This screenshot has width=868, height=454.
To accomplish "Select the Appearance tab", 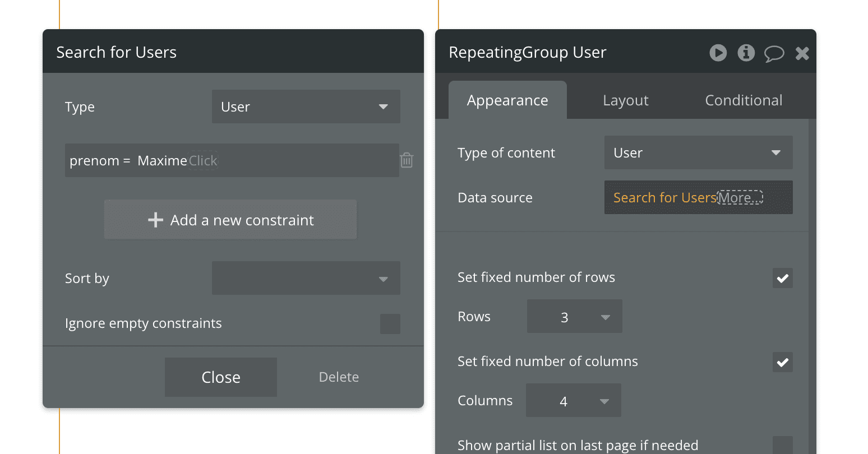I will click(x=507, y=100).
